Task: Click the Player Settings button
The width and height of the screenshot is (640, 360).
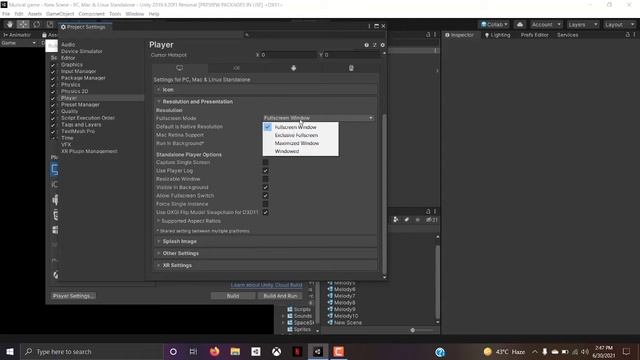Action: pos(73,296)
